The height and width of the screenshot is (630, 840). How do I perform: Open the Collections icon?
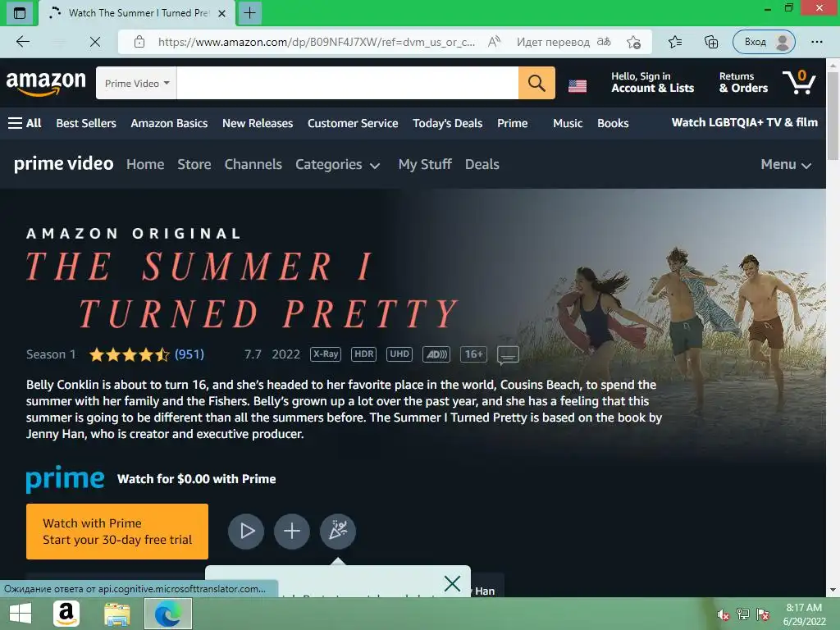click(711, 42)
